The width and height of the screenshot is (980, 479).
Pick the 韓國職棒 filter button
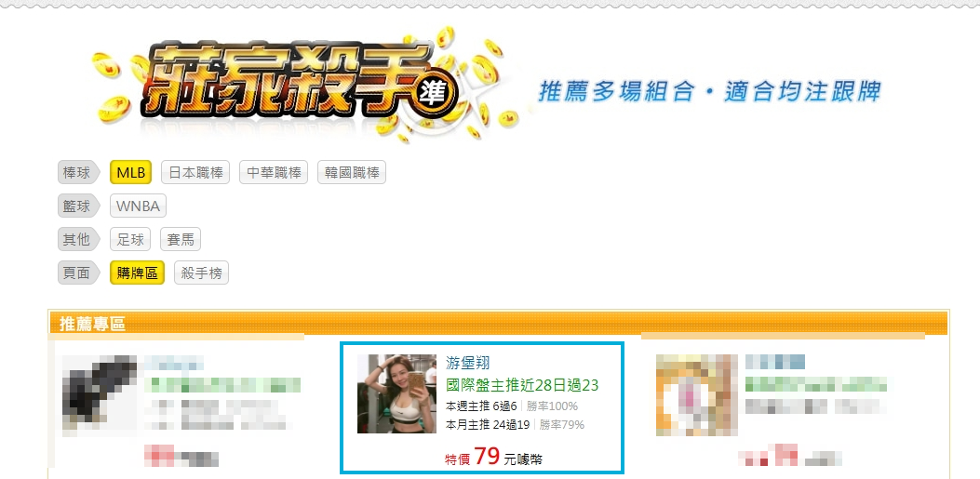tap(352, 172)
